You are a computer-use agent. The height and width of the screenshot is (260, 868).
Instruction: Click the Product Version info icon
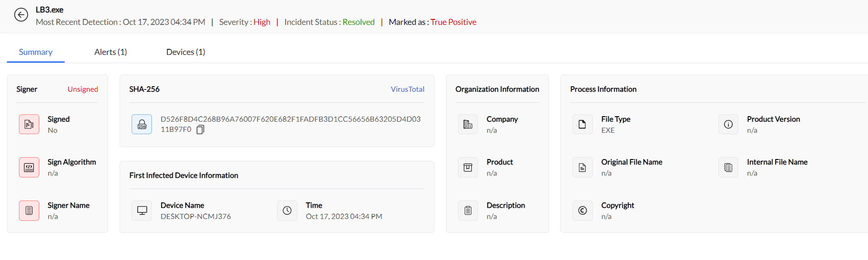(728, 124)
